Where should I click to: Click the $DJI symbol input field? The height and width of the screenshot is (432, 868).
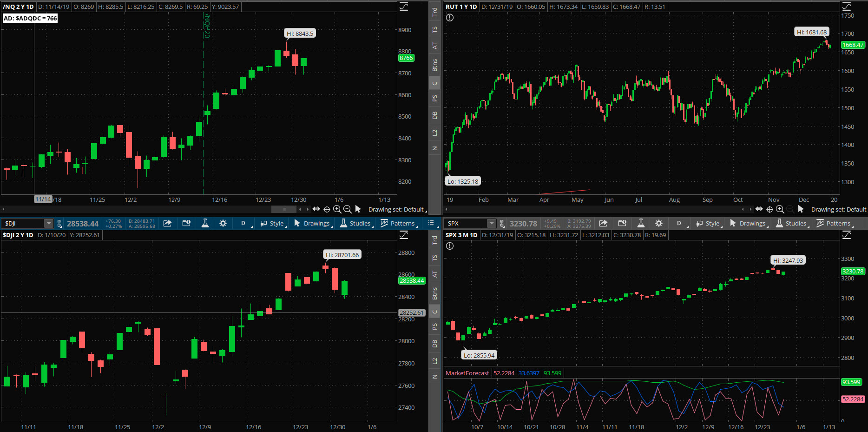coord(23,224)
